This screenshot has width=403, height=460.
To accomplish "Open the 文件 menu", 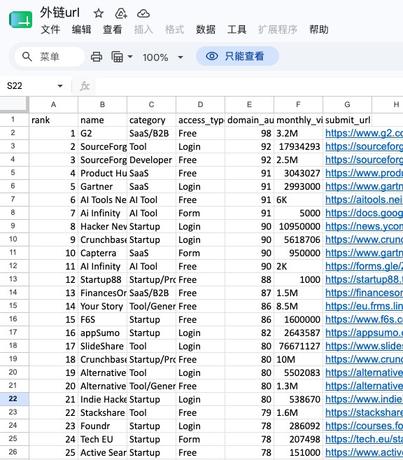I will (50, 30).
